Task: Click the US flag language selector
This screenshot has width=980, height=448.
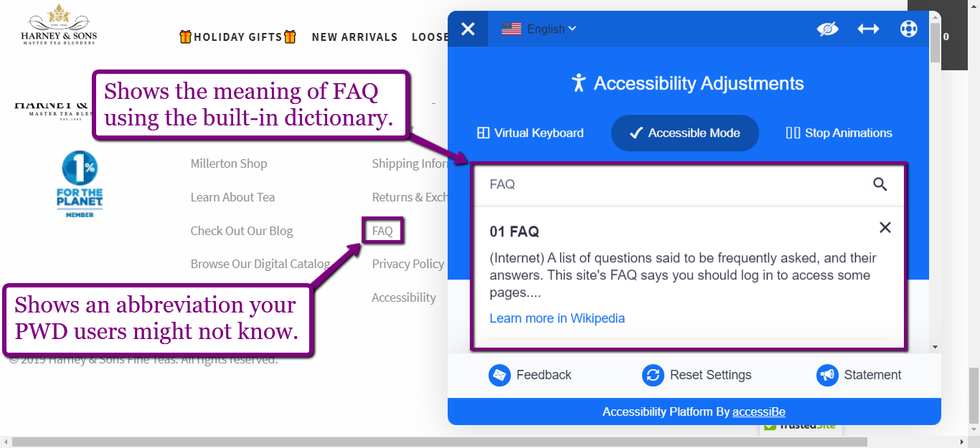Action: (x=512, y=29)
